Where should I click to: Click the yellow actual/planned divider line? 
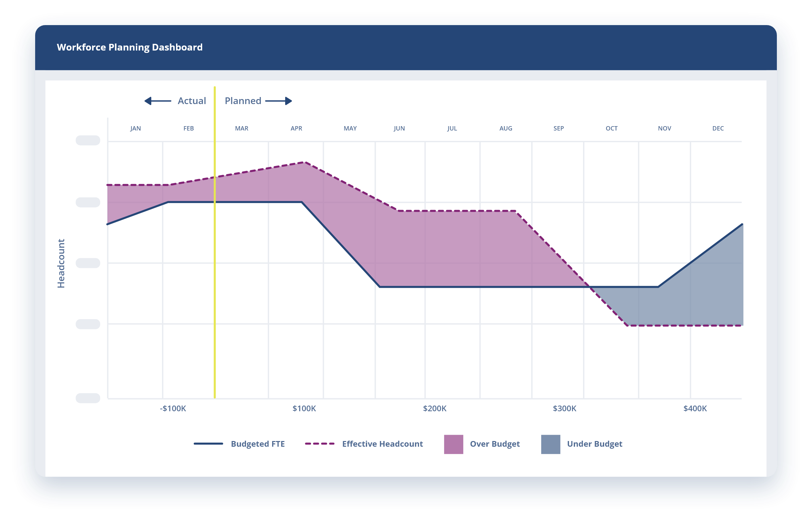(x=215, y=242)
